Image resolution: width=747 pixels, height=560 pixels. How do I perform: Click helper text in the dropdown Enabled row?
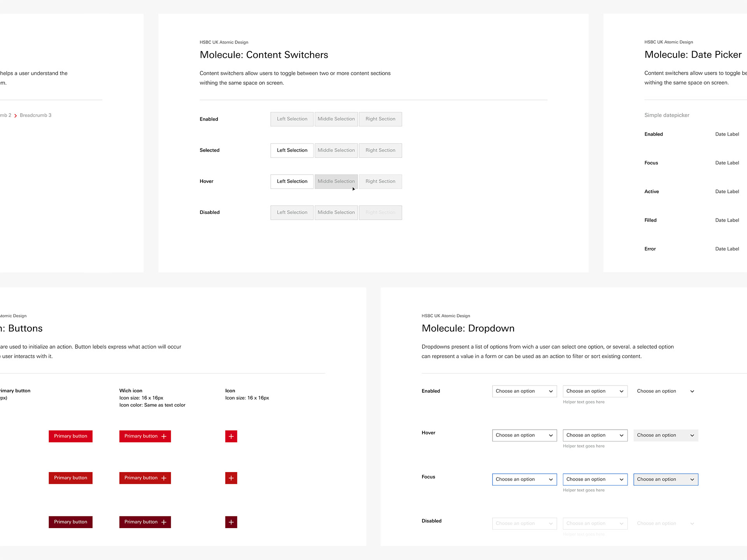[x=584, y=402]
